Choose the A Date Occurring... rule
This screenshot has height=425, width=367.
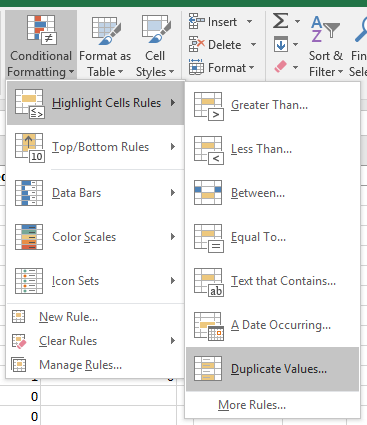click(272, 325)
